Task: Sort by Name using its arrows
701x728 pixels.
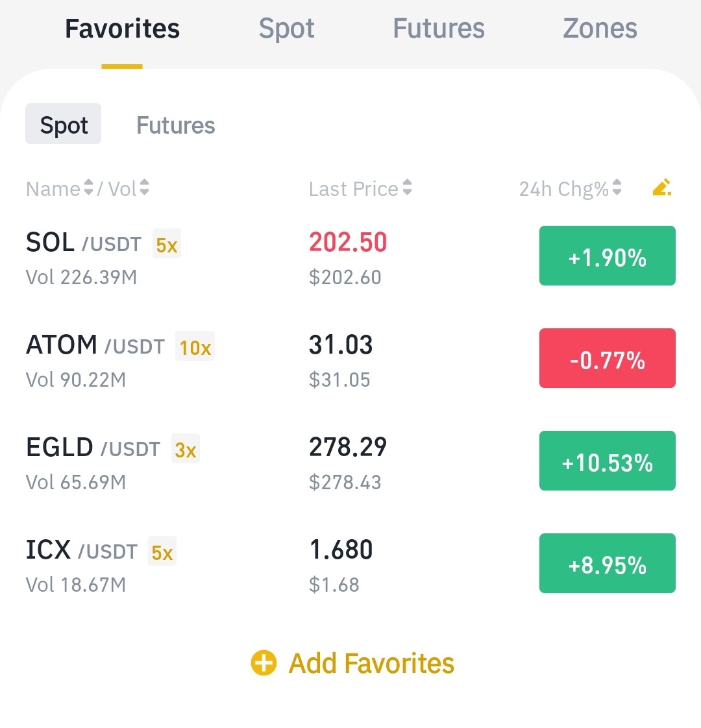Action: [x=89, y=188]
